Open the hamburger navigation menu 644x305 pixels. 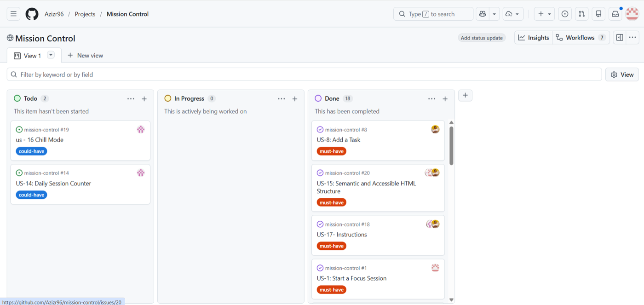click(x=13, y=14)
